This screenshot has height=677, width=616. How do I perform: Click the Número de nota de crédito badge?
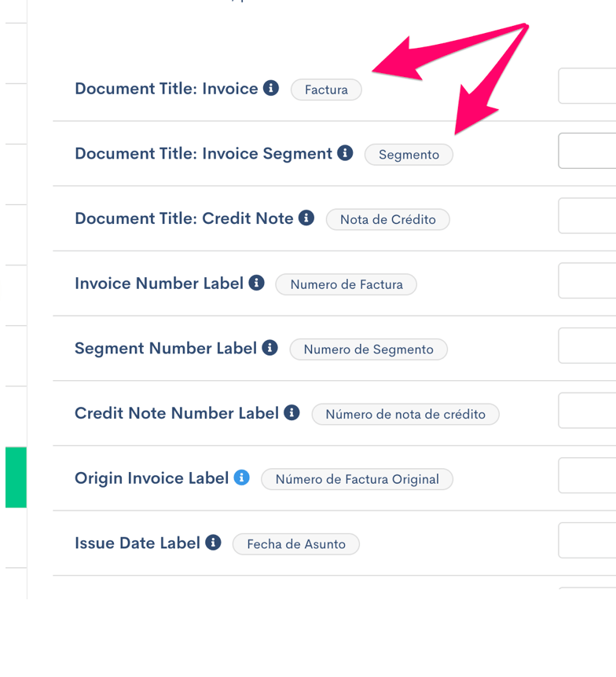tap(405, 414)
